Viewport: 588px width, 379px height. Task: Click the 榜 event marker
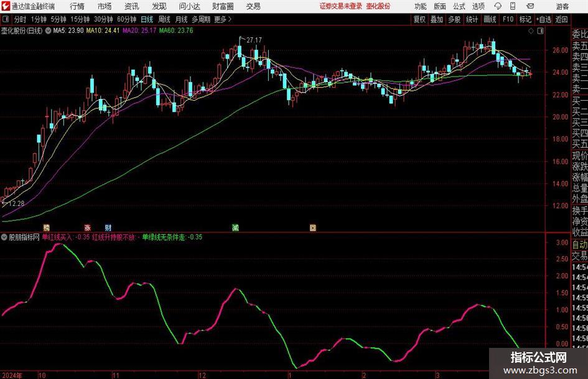click(x=47, y=227)
